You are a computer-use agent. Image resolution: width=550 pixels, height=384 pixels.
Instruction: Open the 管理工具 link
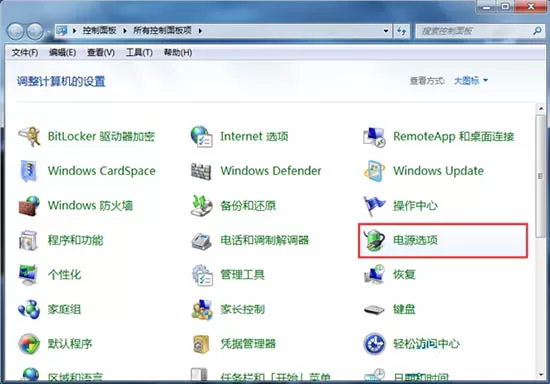coord(242,275)
